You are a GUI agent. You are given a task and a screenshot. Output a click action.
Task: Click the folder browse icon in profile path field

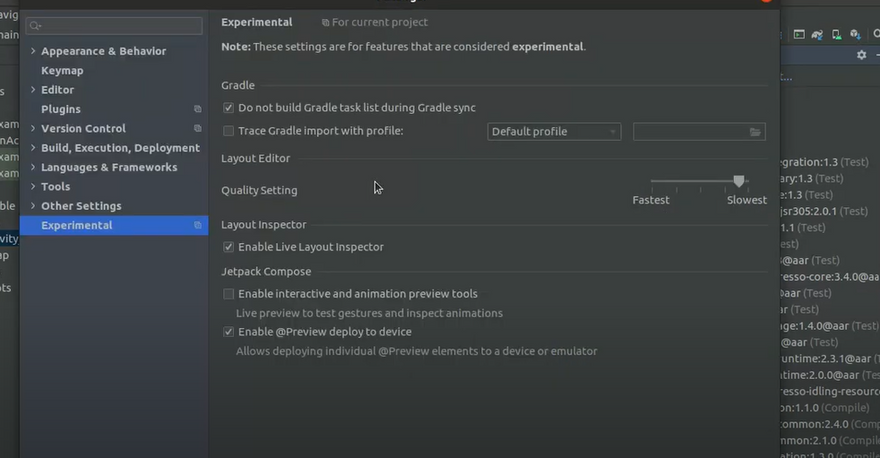(x=756, y=132)
